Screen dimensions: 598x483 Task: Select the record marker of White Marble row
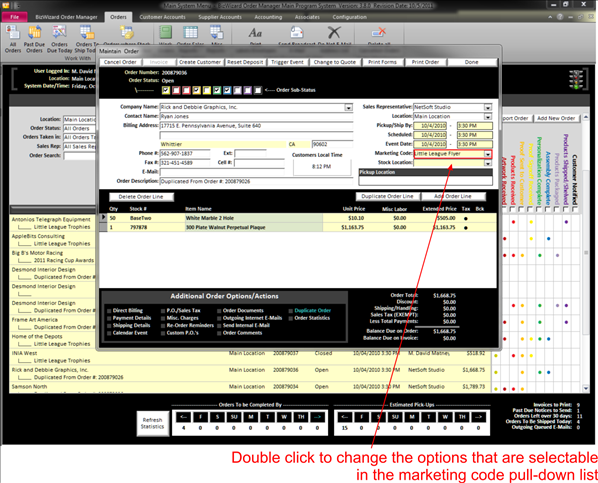[x=103, y=218]
